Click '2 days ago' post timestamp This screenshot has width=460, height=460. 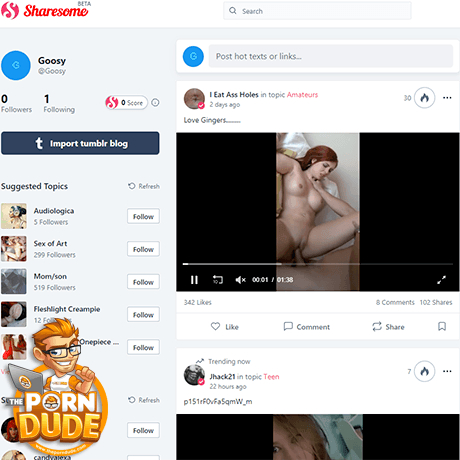(225, 105)
